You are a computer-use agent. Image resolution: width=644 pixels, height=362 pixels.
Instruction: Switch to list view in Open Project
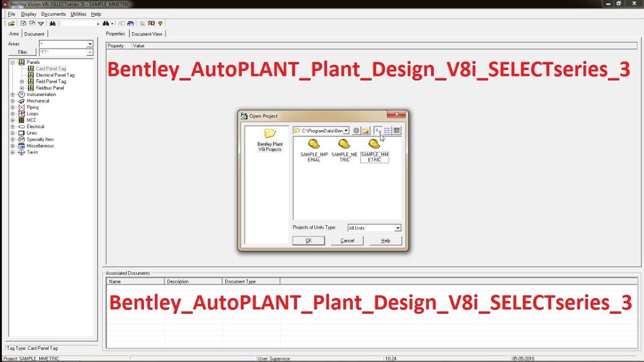click(x=387, y=131)
